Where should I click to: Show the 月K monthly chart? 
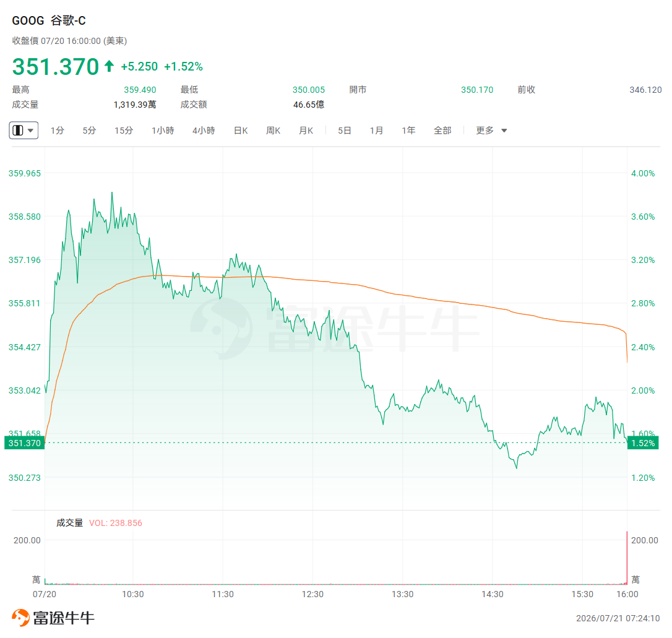point(306,130)
